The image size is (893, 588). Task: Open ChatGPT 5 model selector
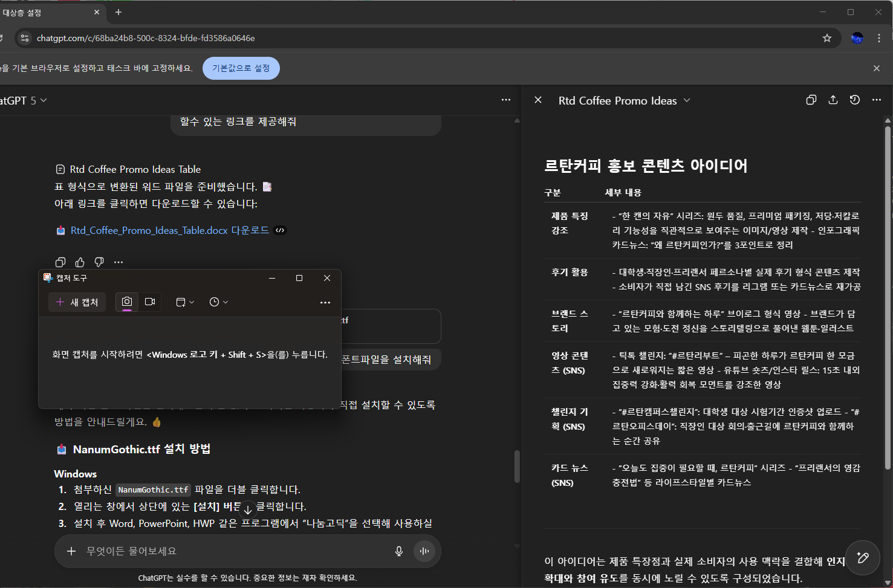pos(23,100)
